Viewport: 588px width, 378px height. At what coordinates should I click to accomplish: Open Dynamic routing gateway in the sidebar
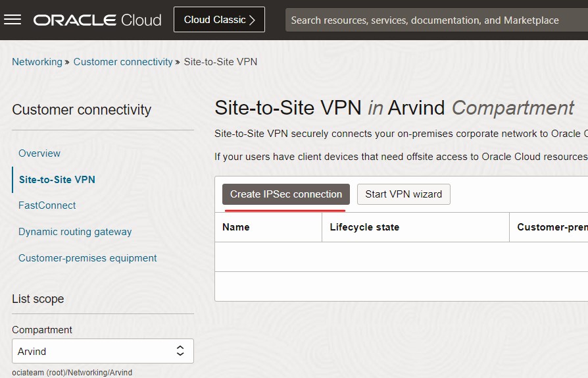[x=75, y=232]
